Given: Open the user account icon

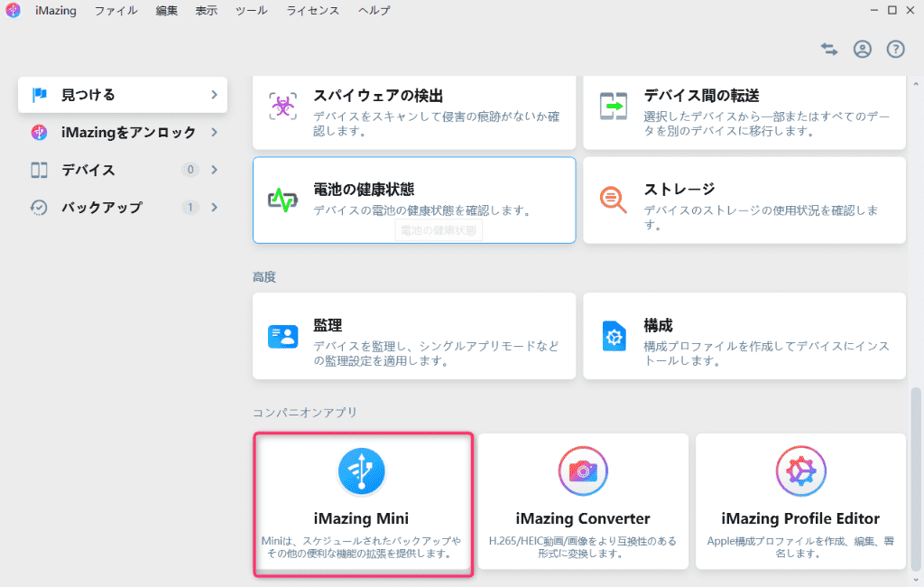Looking at the screenshot, I should pos(862,50).
